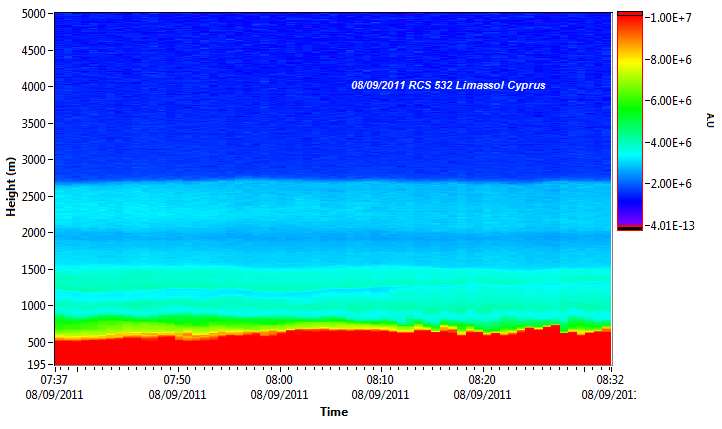Click the 8.00E+6 color scale marker
Screen dimensions: 722x429
(671, 59)
